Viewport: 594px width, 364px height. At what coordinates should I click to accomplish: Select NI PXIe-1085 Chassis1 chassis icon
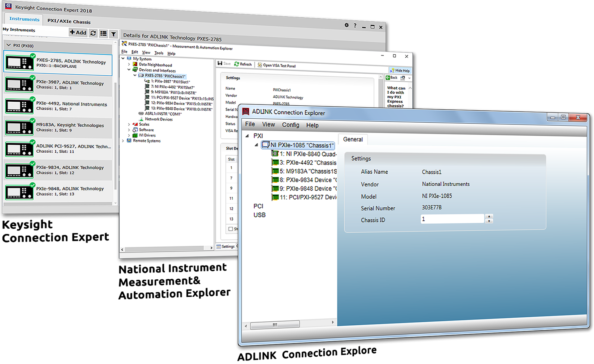(x=265, y=144)
